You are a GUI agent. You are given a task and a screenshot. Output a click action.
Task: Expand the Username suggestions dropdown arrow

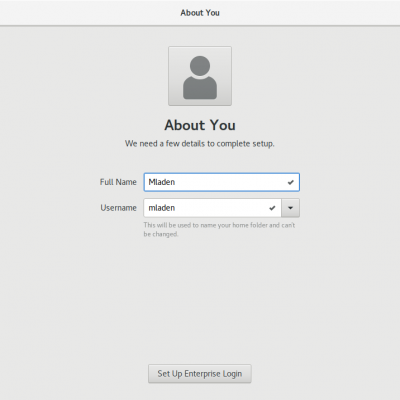tap(290, 208)
